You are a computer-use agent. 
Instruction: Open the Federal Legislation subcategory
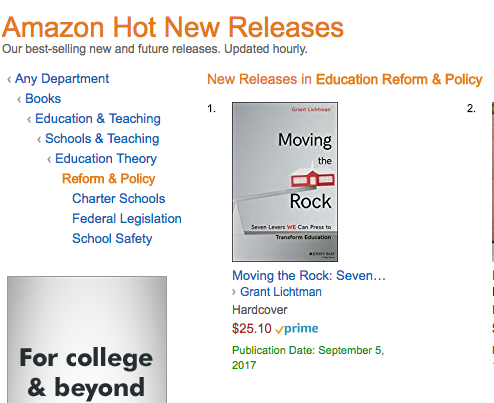coord(127,219)
